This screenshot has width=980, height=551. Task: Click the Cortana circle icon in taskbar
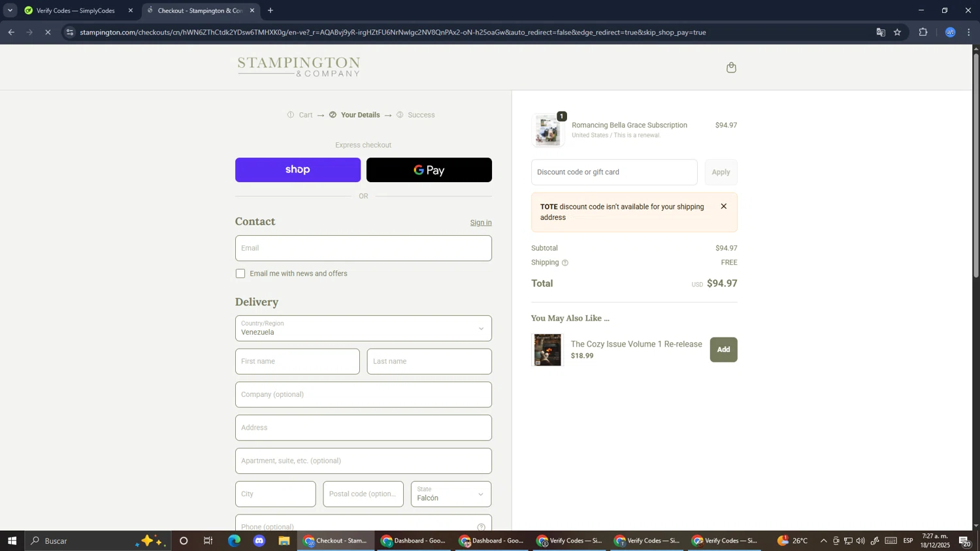[x=184, y=541]
